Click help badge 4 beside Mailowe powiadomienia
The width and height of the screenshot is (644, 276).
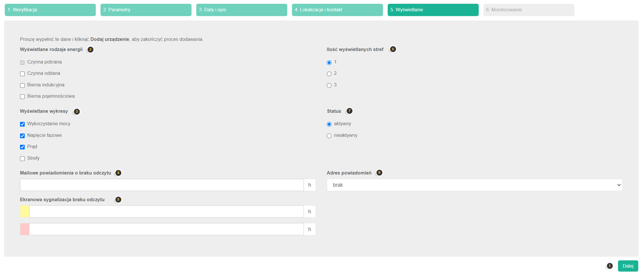(x=118, y=173)
